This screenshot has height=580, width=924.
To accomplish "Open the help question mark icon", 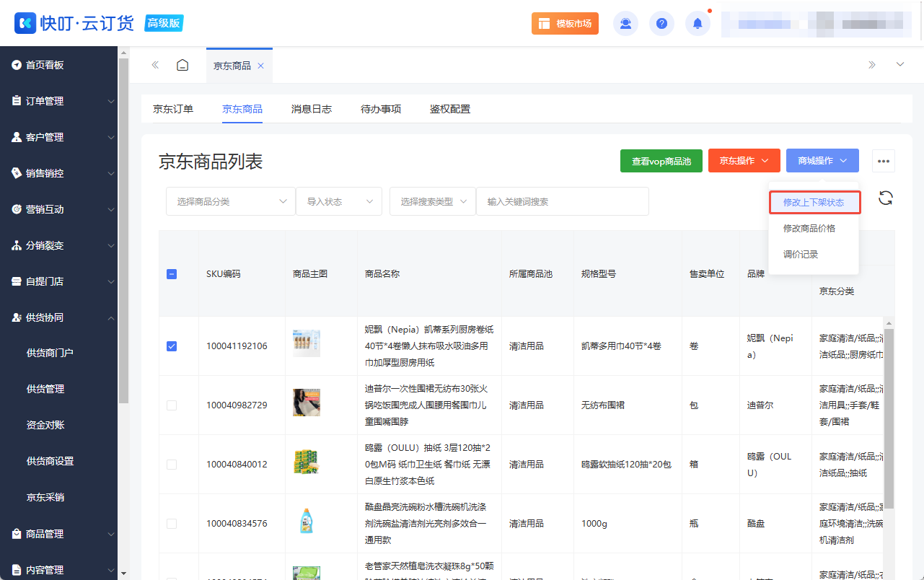I will (661, 24).
